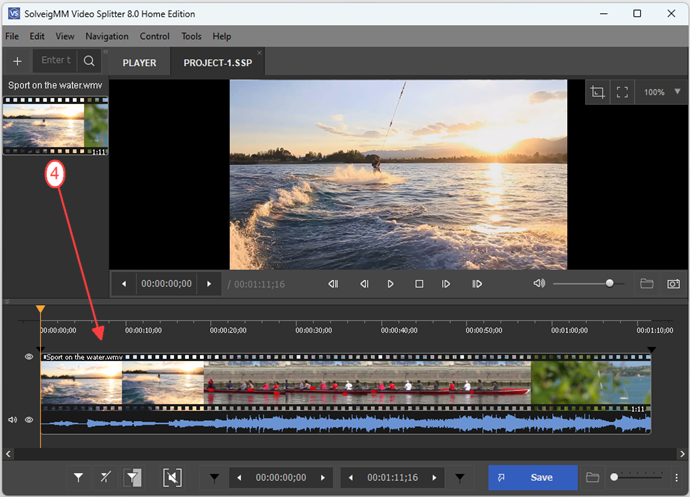Decrease the fragment end time

click(x=351, y=478)
